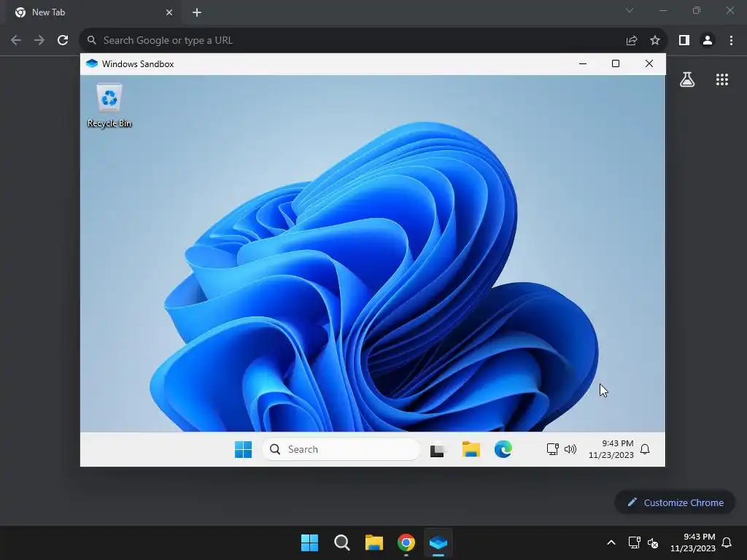Open host network tray icon
The height and width of the screenshot is (560, 747).
pos(635,542)
